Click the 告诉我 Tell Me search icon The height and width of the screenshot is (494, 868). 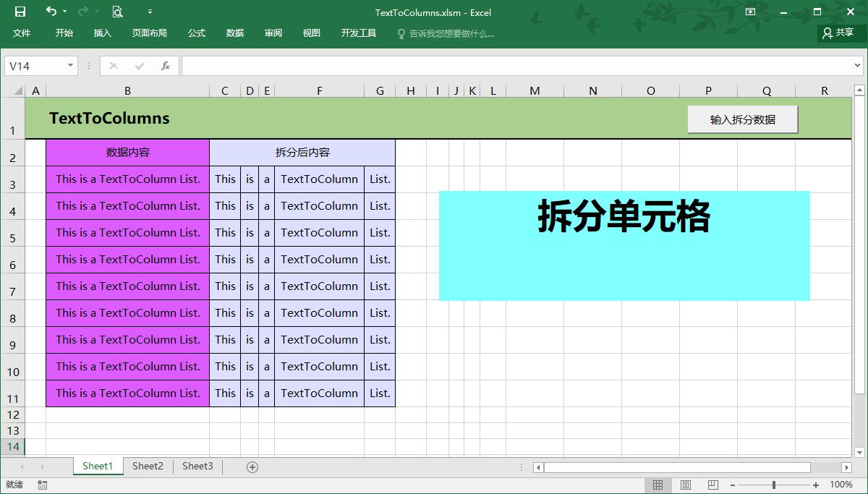tap(399, 33)
